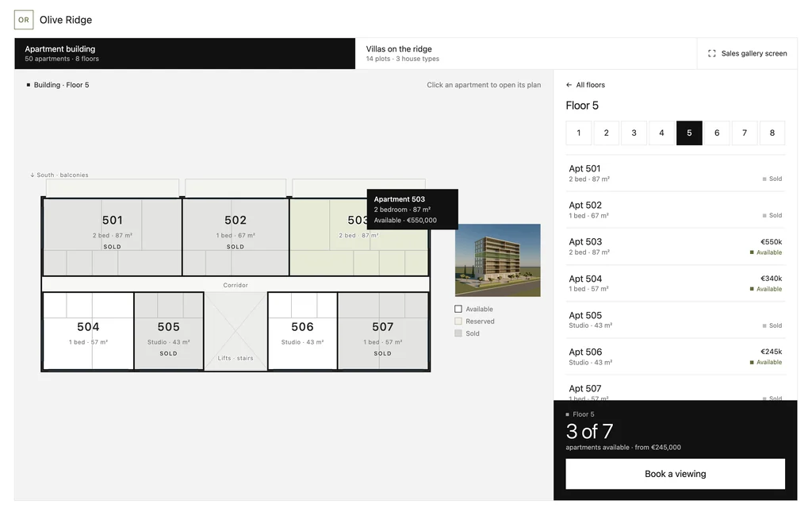This screenshot has height=508, width=812.
Task: Click apartment 504 on floor plan
Action: 88,331
